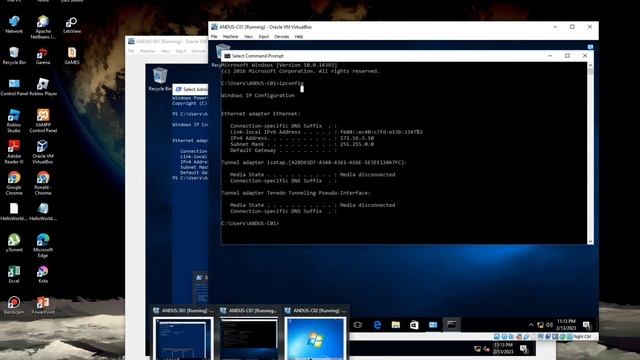Click the blue app icon left of Command Prompt in guest taskbar

point(433,325)
